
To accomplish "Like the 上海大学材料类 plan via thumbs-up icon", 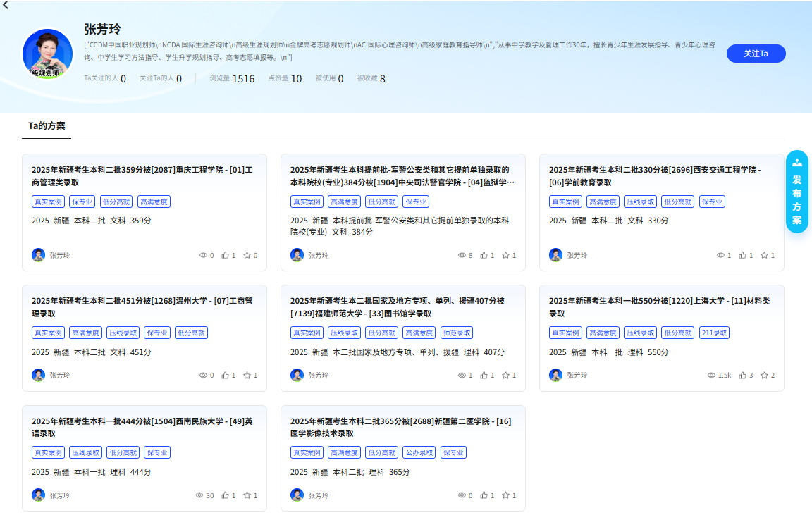I will point(742,375).
